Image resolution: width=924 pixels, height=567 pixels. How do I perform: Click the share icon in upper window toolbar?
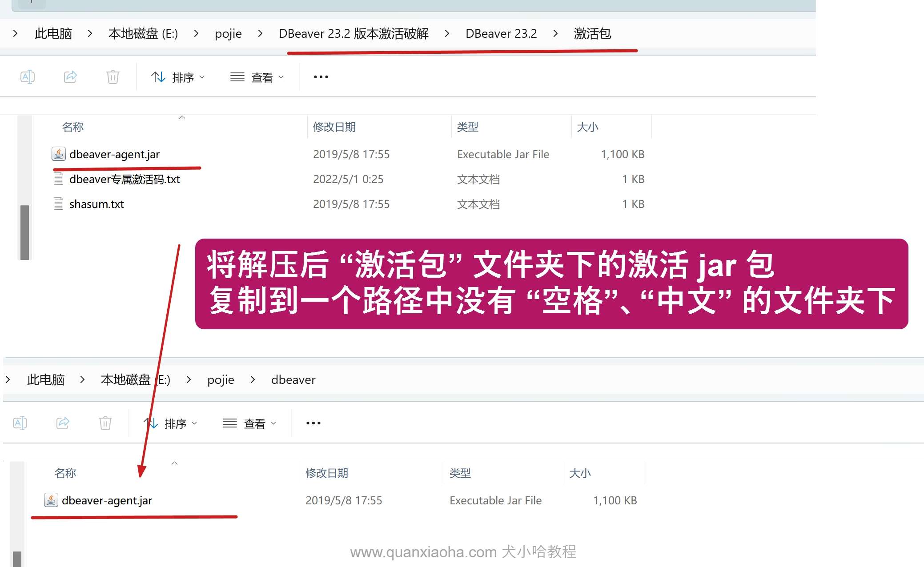[x=70, y=77]
